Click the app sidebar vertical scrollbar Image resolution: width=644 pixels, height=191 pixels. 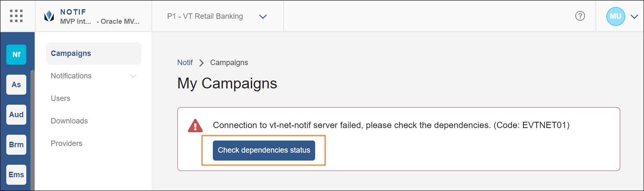(x=33, y=125)
